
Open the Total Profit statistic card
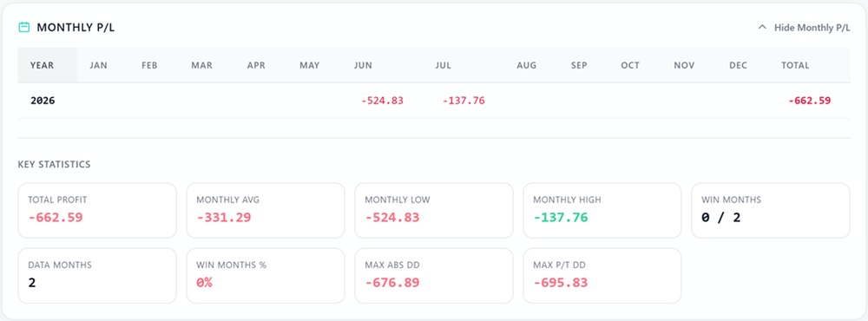coord(97,210)
